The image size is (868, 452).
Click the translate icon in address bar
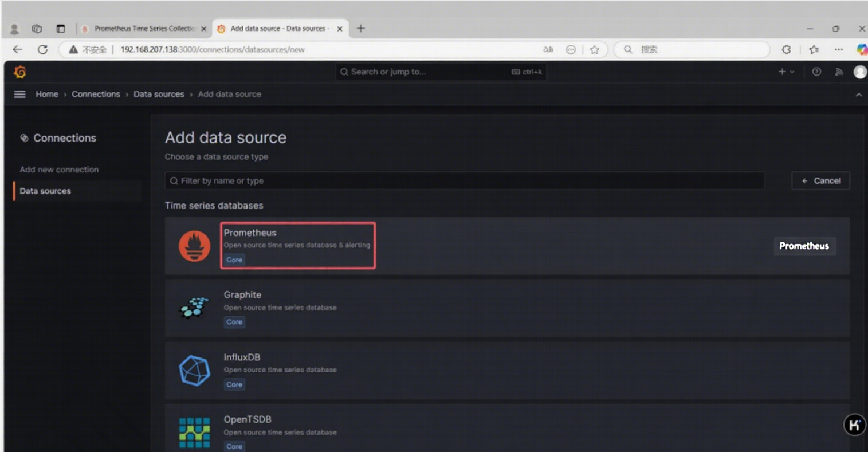548,50
